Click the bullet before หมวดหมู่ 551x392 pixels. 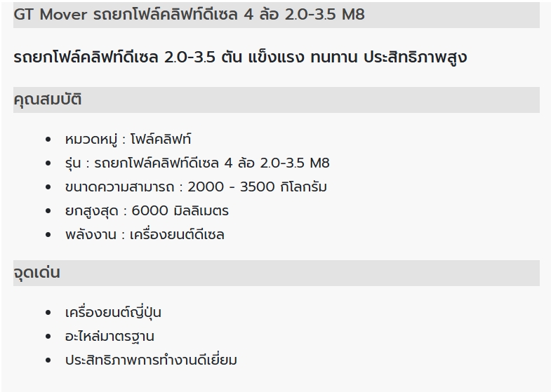(48, 140)
